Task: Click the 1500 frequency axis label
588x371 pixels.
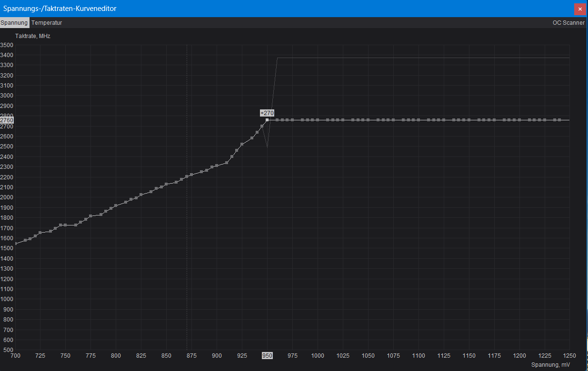Action: (x=7, y=248)
